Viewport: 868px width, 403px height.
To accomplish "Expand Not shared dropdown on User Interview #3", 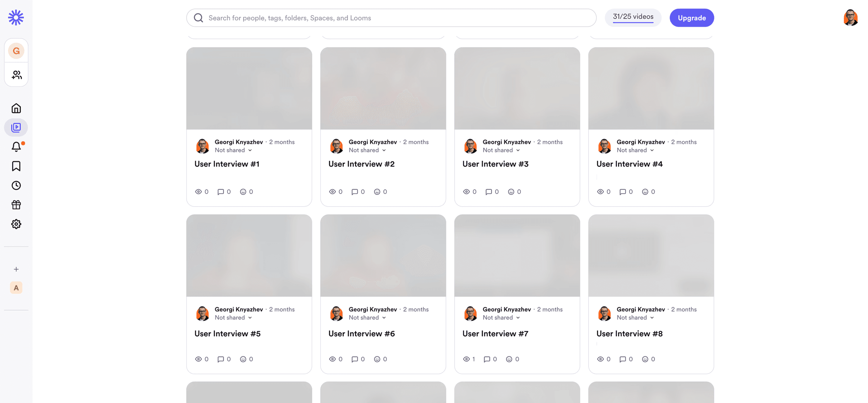I will point(502,150).
